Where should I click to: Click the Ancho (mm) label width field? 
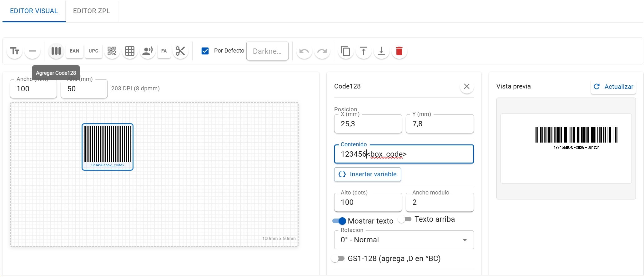[x=33, y=89]
